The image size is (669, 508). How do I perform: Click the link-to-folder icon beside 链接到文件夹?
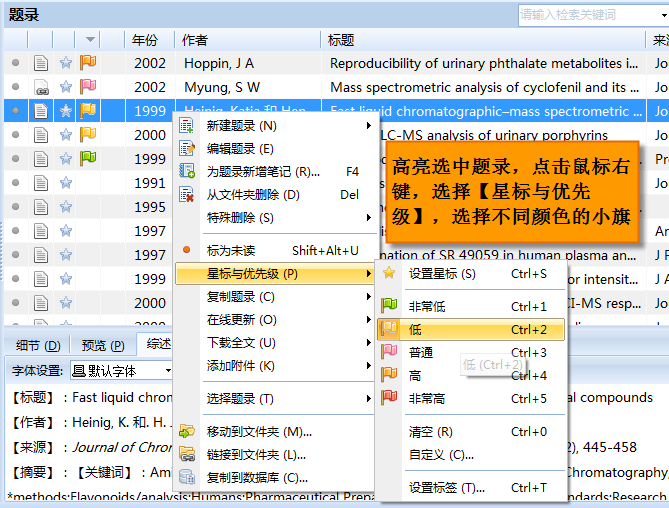(x=186, y=454)
